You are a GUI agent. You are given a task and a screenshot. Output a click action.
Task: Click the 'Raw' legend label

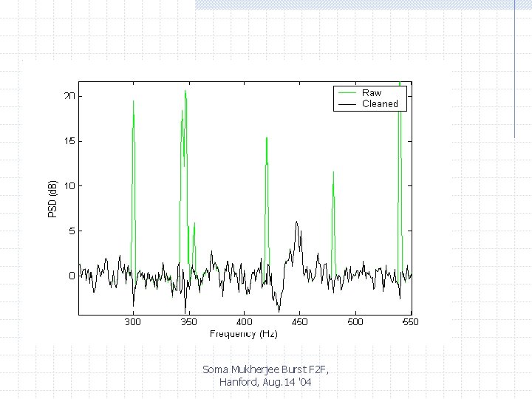372,92
